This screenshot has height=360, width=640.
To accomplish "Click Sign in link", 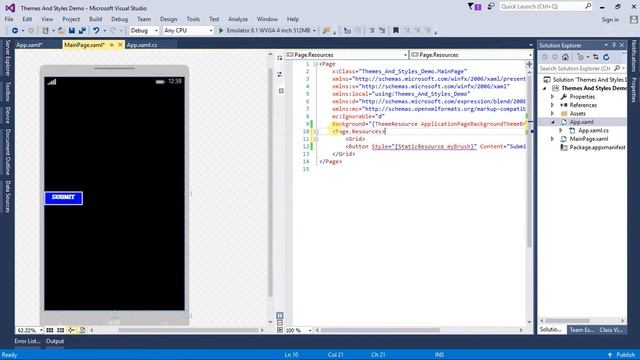I will coord(610,20).
